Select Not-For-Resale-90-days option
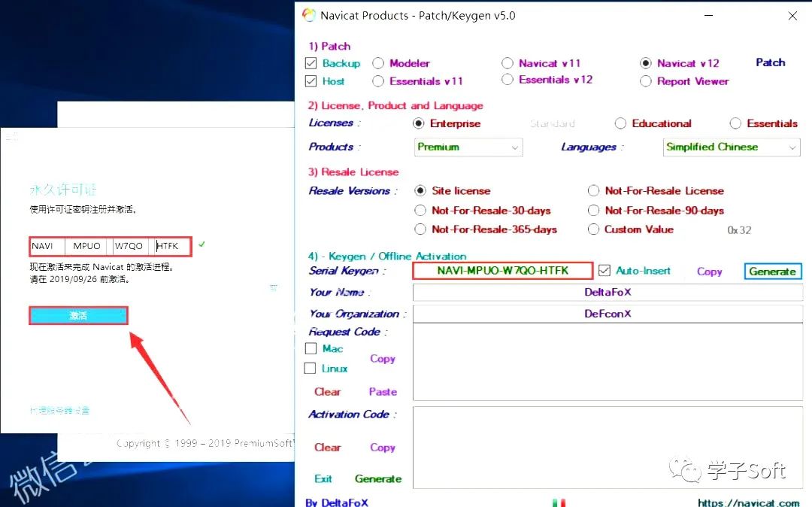The width and height of the screenshot is (812, 507). click(x=593, y=211)
